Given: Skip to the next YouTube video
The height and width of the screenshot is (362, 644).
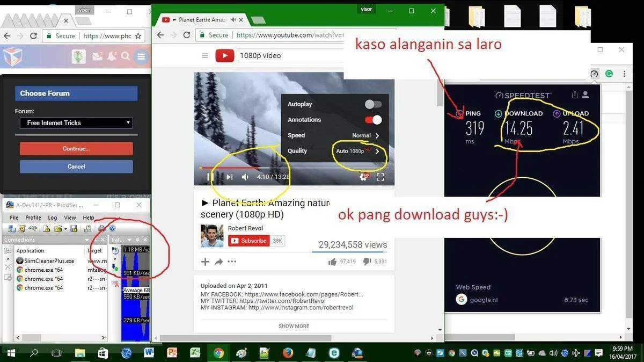Looking at the screenshot, I should (x=230, y=177).
